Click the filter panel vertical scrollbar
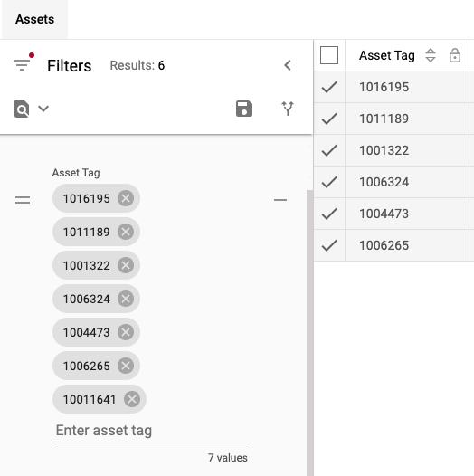This screenshot has width=474, height=476. tap(309, 333)
